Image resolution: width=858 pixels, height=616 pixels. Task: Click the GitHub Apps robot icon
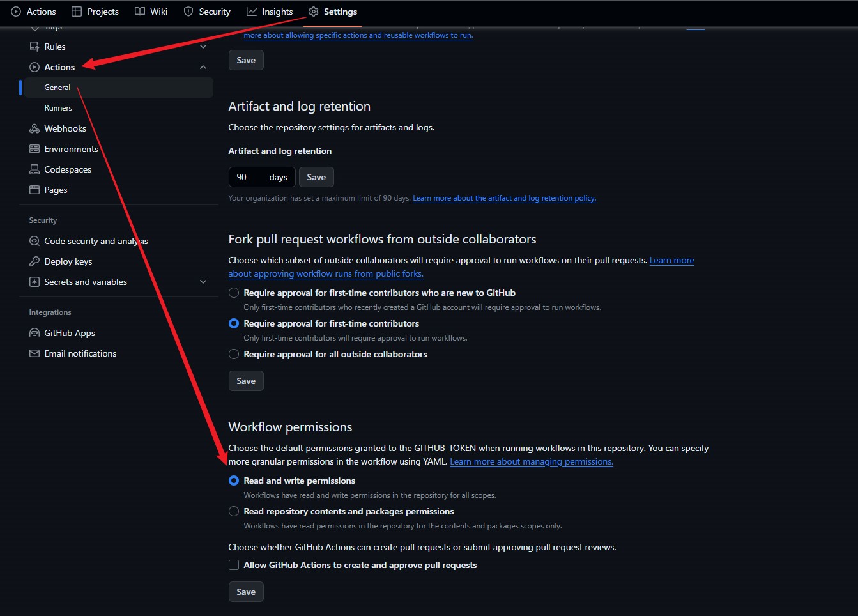coord(34,333)
